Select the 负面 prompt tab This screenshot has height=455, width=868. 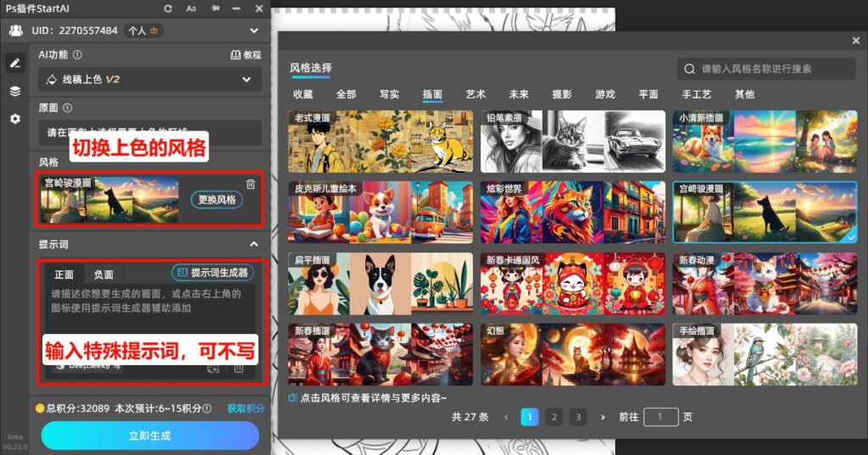[x=103, y=274]
